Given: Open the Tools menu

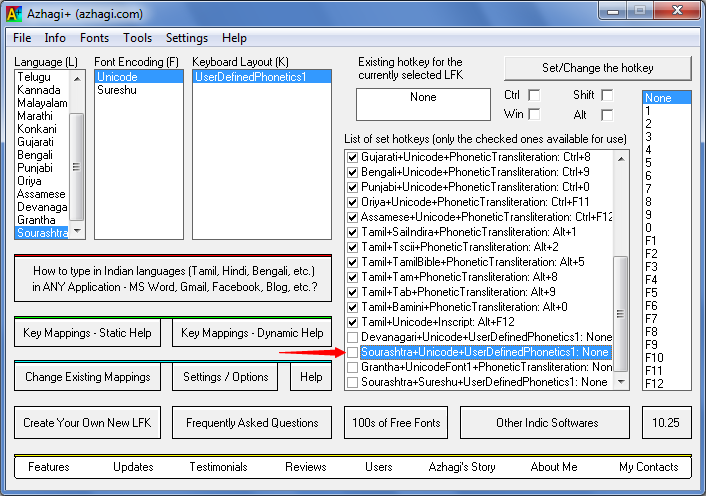Looking at the screenshot, I should point(137,38).
